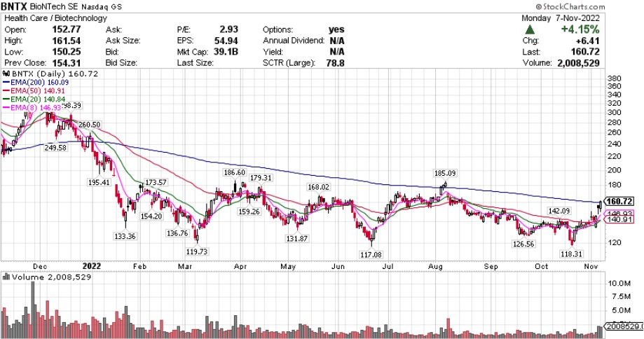Click the 249.58 price annotation
644x339 pixels.
(x=55, y=147)
